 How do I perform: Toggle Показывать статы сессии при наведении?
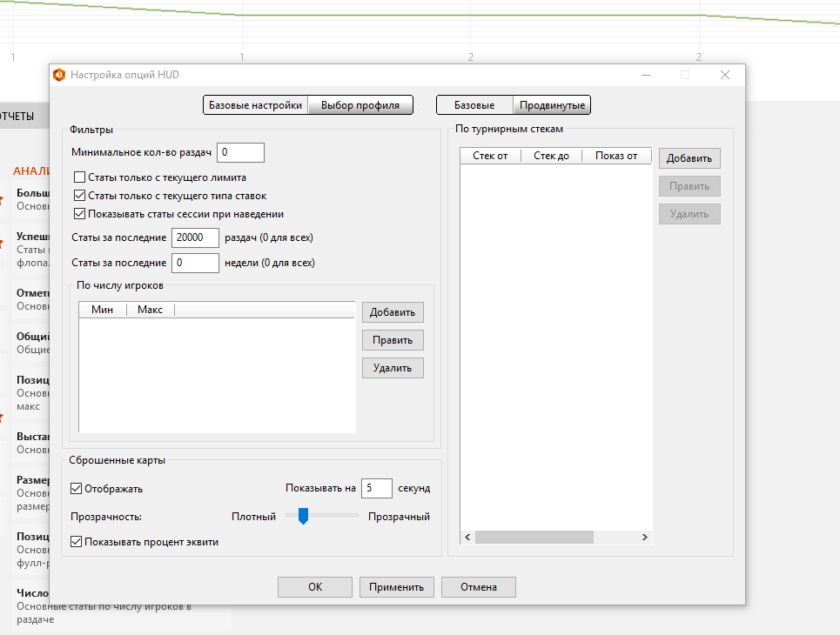pos(79,213)
